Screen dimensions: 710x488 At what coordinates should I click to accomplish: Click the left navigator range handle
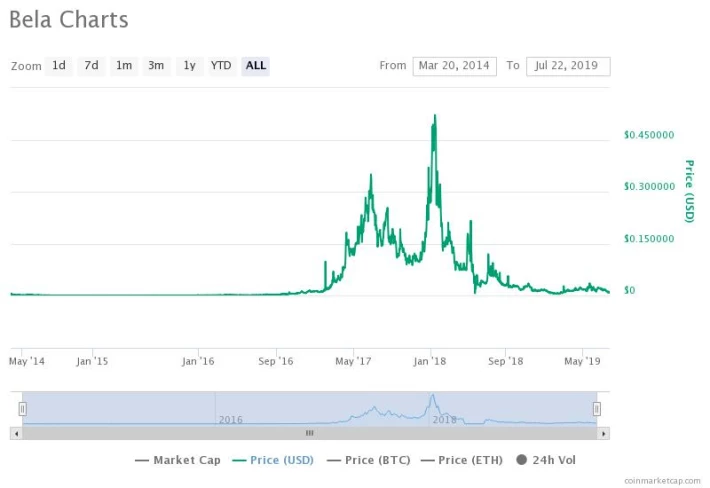[22, 409]
